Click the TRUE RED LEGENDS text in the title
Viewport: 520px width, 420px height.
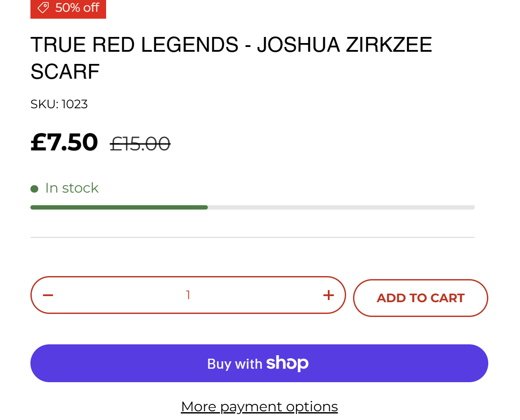134,45
